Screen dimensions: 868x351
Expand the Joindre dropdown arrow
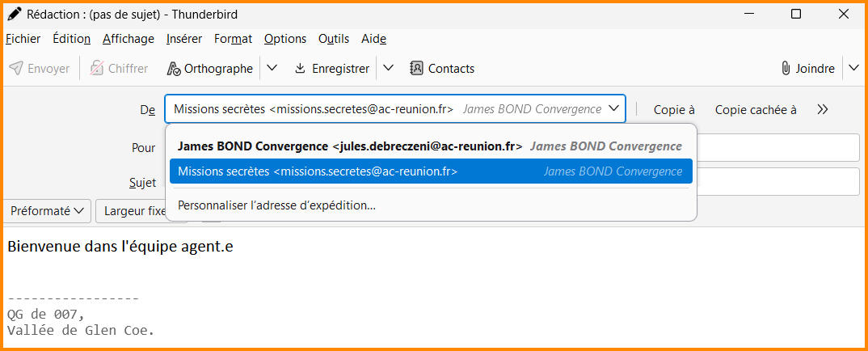(854, 69)
